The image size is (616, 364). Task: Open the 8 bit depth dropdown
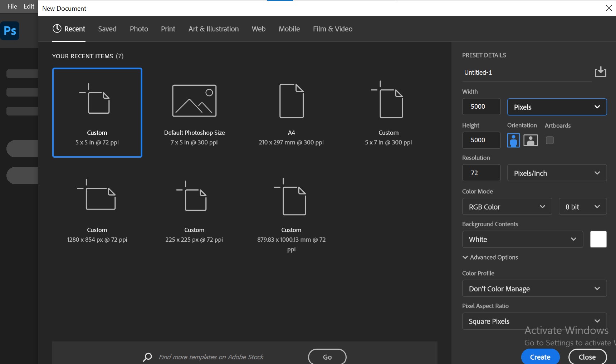(x=583, y=207)
